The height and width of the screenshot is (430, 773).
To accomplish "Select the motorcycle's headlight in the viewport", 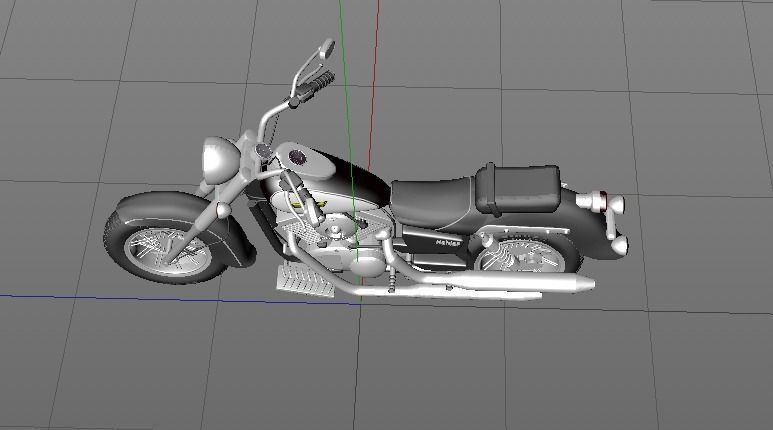I will (219, 160).
